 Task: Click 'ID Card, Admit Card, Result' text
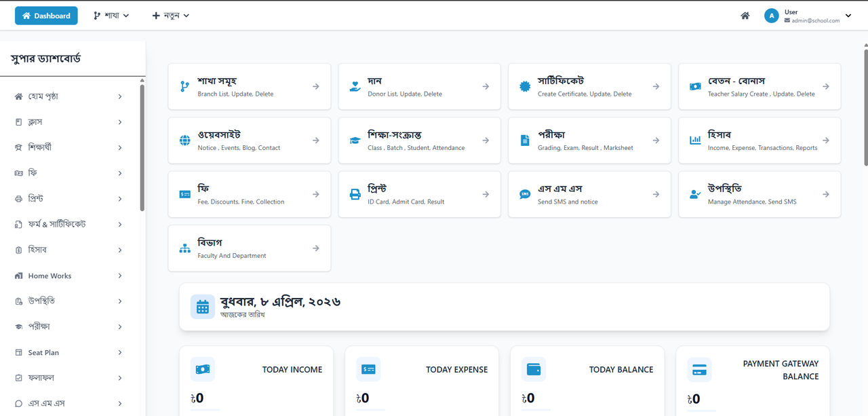tap(406, 202)
